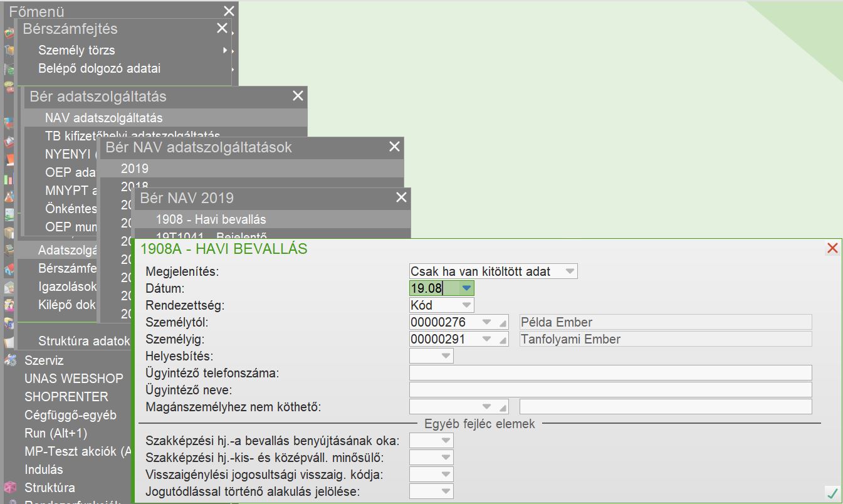The width and height of the screenshot is (843, 504).
Task: Click the Példa Ember name field
Action: [x=666, y=323]
